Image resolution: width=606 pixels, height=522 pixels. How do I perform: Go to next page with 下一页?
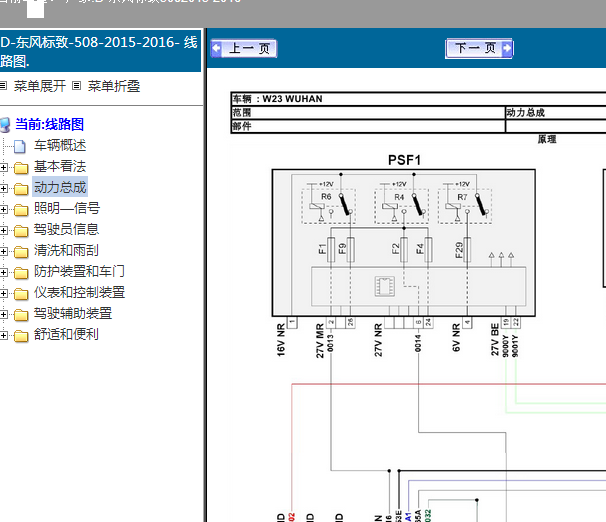(479, 48)
